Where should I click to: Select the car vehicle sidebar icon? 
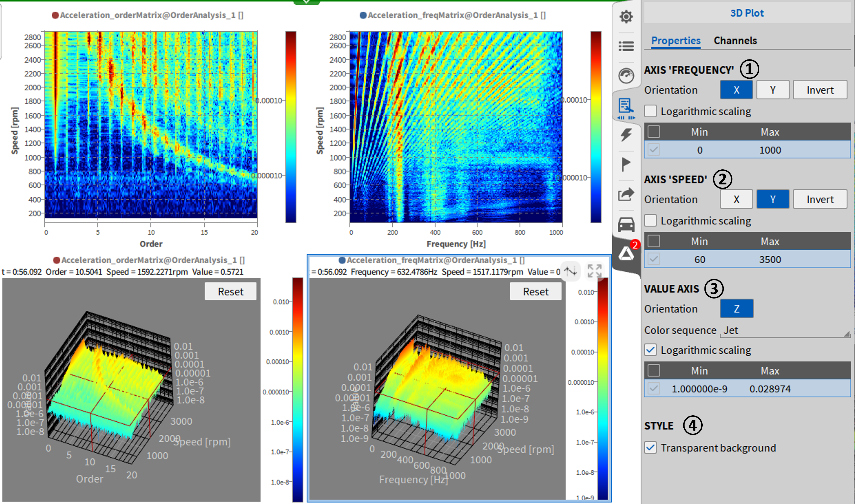[626, 224]
